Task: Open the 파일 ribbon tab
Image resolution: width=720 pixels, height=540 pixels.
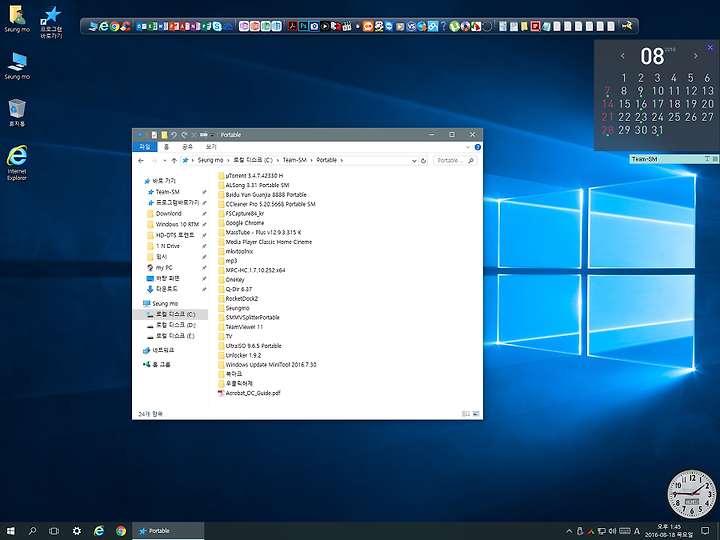Action: [x=145, y=147]
